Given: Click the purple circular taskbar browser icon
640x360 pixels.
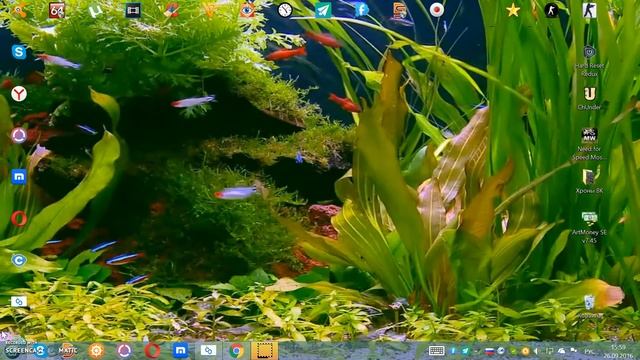Looking at the screenshot, I should coord(124,351).
